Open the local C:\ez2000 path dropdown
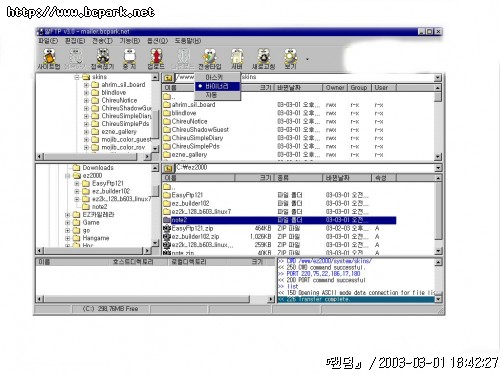The image size is (500, 375). tap(438, 168)
